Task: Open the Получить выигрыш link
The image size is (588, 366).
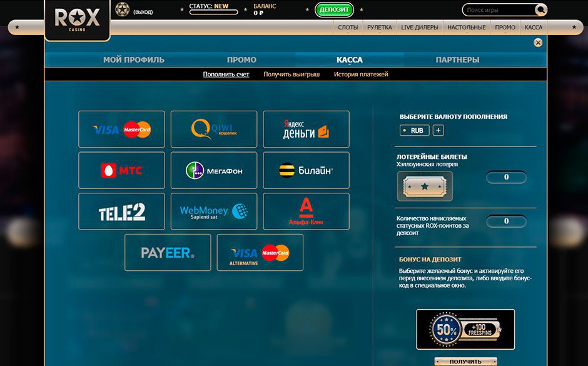Action: [291, 74]
